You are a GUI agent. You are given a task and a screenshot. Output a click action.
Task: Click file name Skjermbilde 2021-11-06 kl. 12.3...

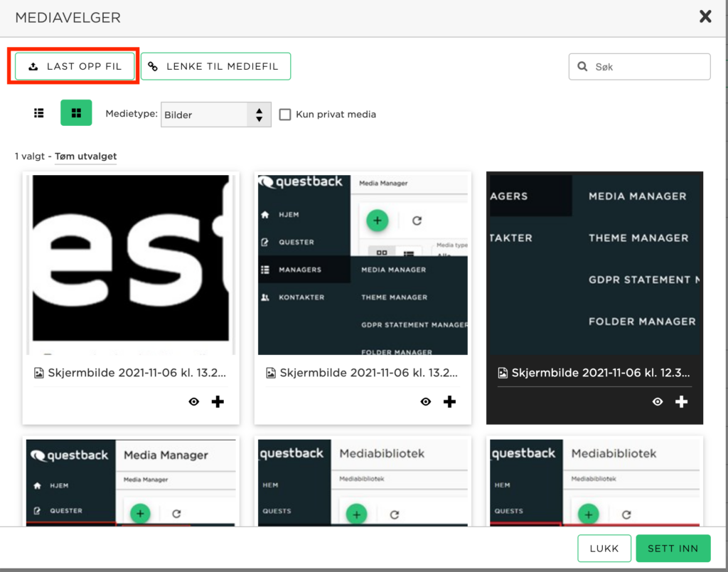pos(600,373)
